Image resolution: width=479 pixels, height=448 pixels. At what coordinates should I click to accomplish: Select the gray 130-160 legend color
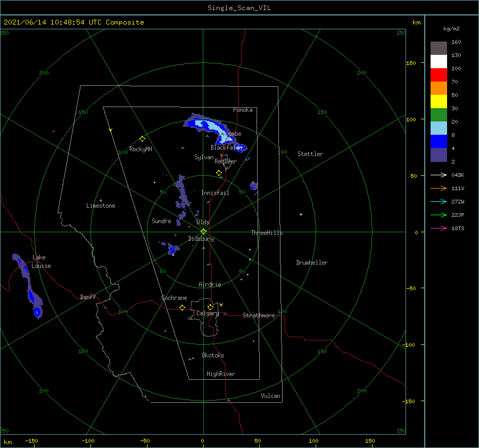point(439,48)
